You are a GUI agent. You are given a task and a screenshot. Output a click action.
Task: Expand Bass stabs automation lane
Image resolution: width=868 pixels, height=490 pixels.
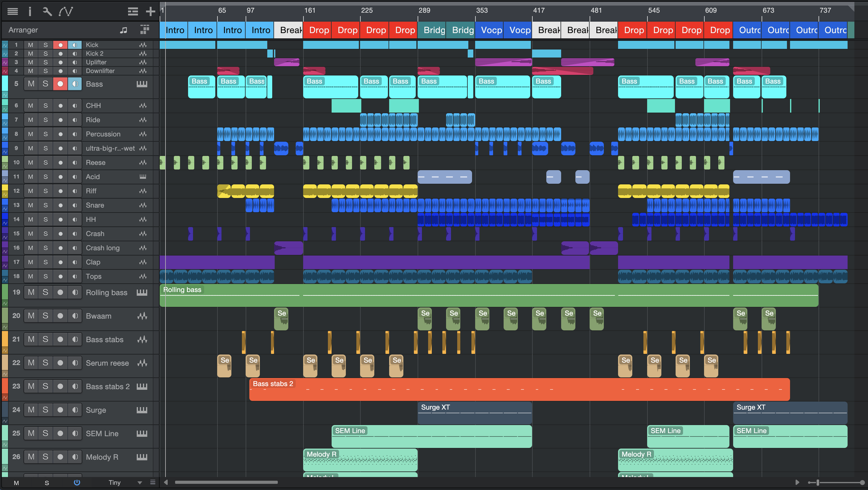tap(5, 350)
